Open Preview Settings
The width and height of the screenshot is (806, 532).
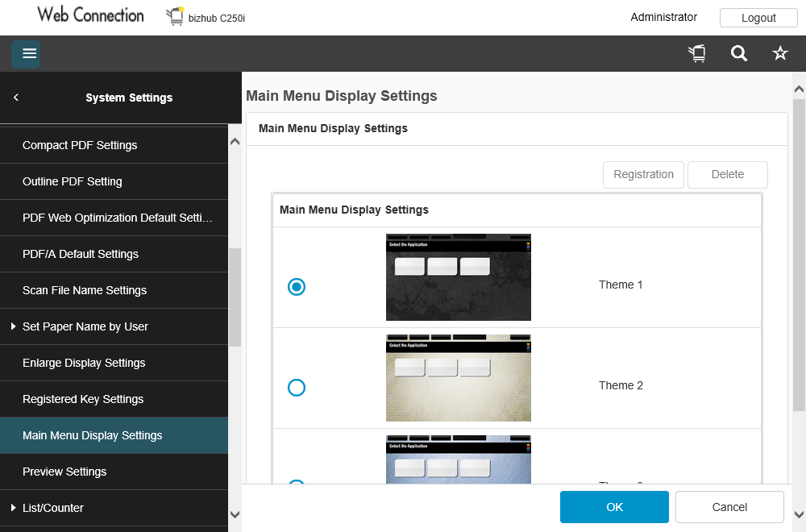(114, 472)
